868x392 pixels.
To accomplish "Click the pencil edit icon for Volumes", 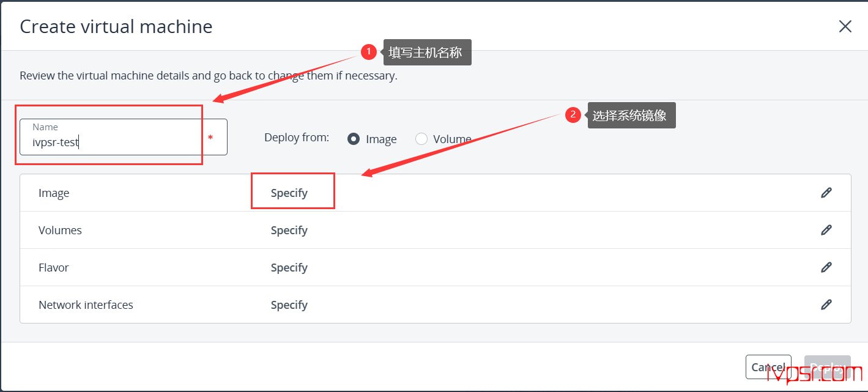I will (x=826, y=230).
